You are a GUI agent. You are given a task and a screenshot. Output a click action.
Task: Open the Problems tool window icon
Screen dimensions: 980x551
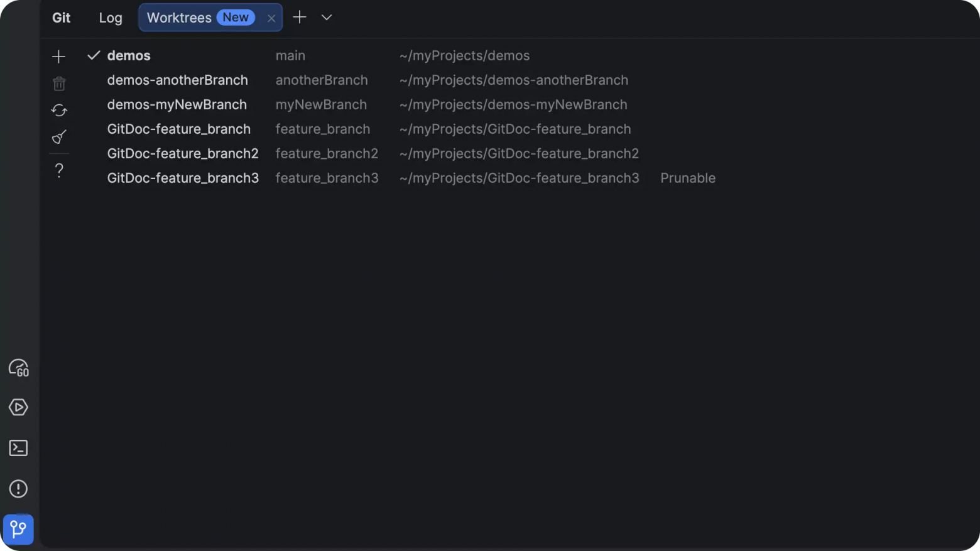(x=18, y=489)
